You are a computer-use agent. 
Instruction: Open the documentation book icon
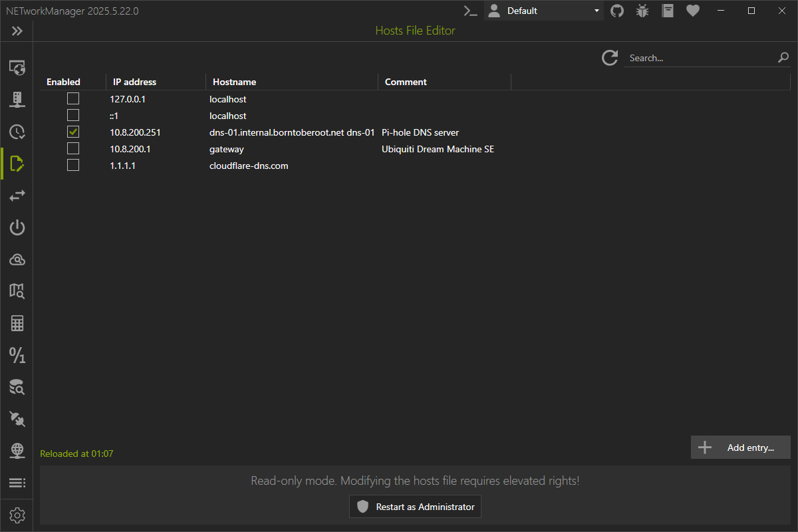668,11
